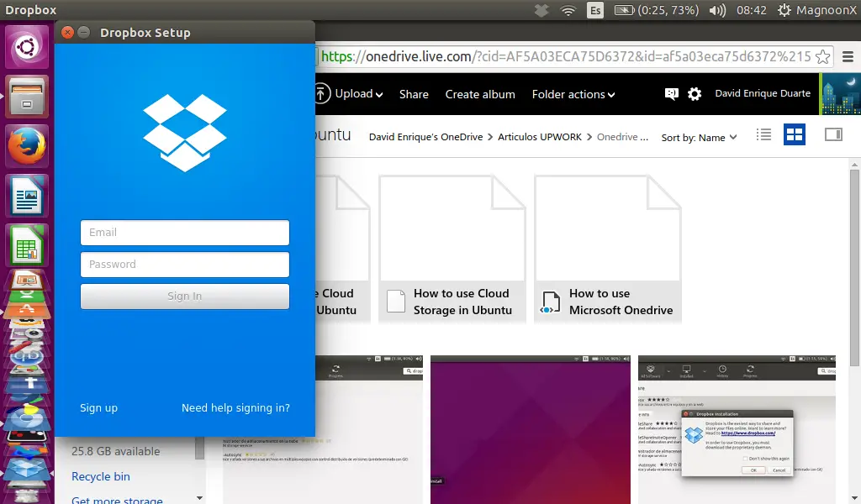
Task: Click the Email field in Dropbox Setup
Action: [x=184, y=233]
